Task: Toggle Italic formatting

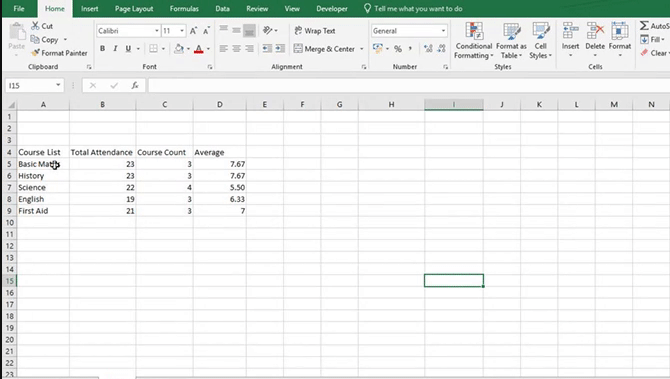Action: pos(115,49)
